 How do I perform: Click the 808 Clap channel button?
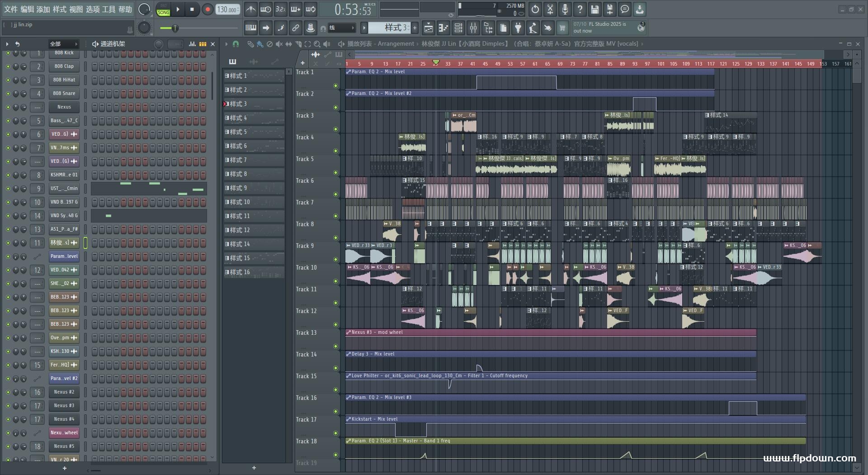[x=64, y=66]
